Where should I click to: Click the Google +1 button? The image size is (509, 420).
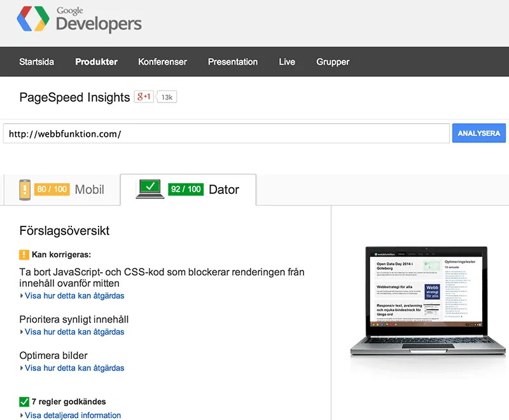click(x=144, y=97)
